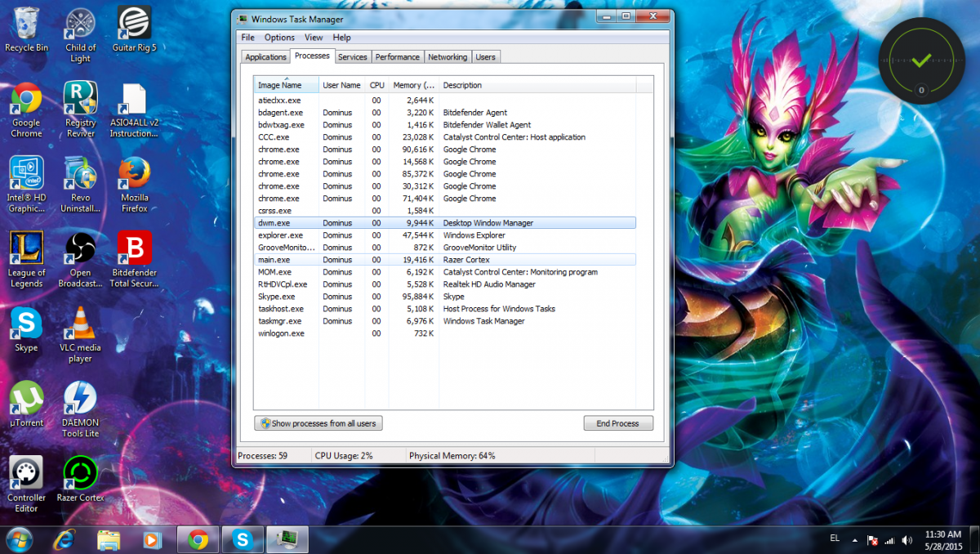Open the Windows Start menu orb

(x=20, y=539)
